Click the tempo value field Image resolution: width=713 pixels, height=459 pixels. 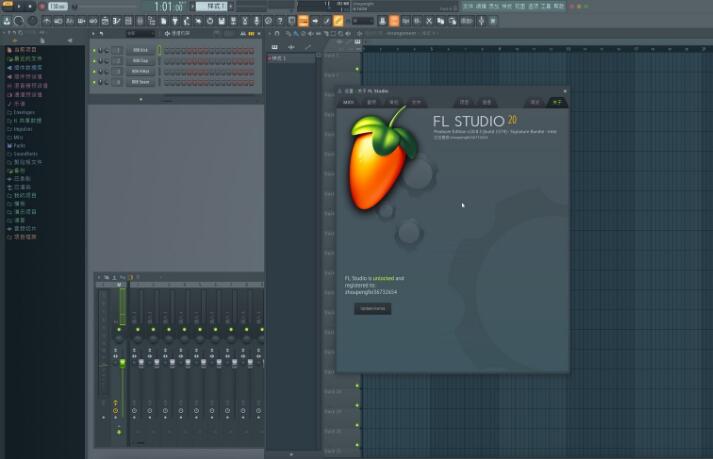pyautogui.click(x=58, y=6)
